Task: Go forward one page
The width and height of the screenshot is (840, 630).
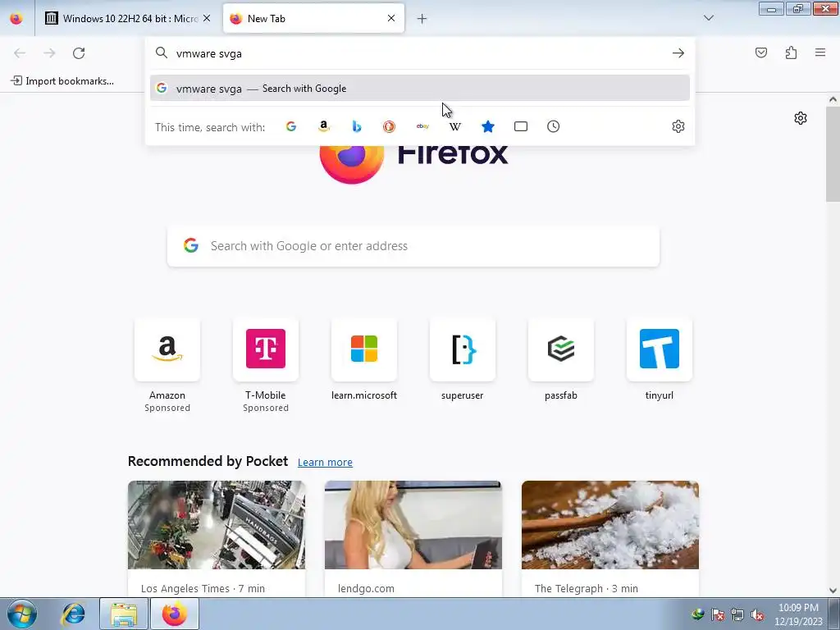Action: [x=49, y=53]
